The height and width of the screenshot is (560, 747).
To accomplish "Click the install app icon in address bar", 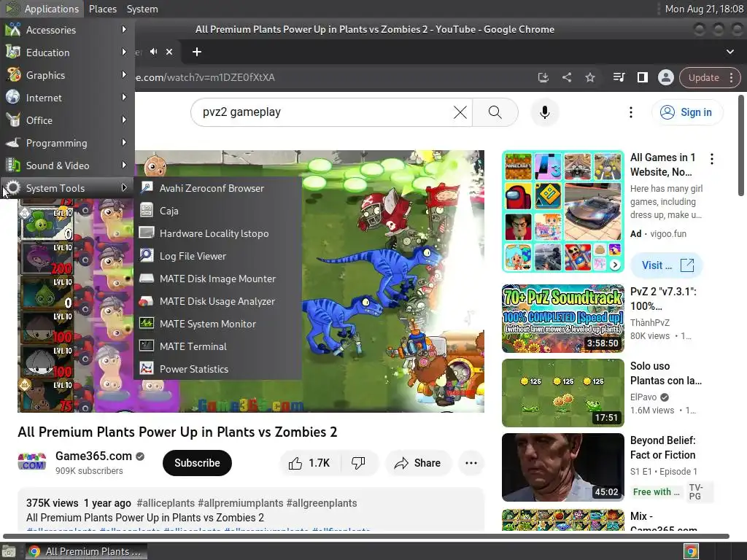I will pos(543,77).
